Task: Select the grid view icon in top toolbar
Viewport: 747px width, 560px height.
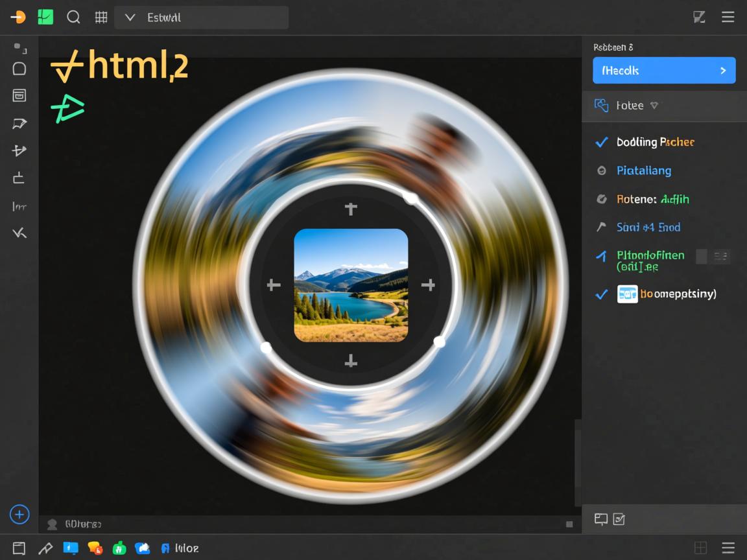Action: click(x=101, y=17)
